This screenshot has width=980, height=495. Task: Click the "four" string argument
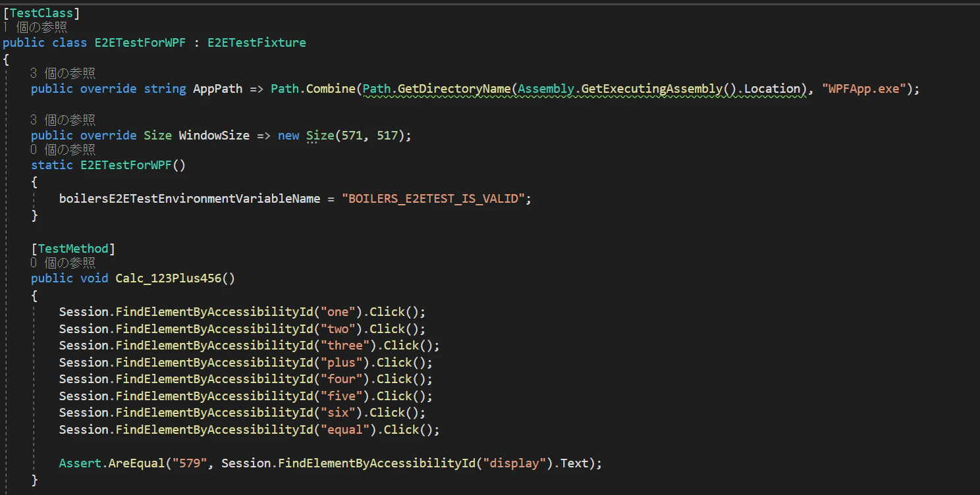(x=342, y=379)
